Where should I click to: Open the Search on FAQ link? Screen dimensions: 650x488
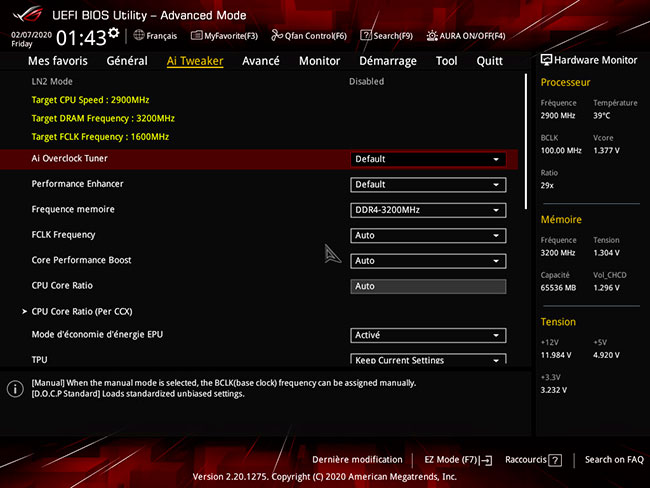(x=614, y=460)
